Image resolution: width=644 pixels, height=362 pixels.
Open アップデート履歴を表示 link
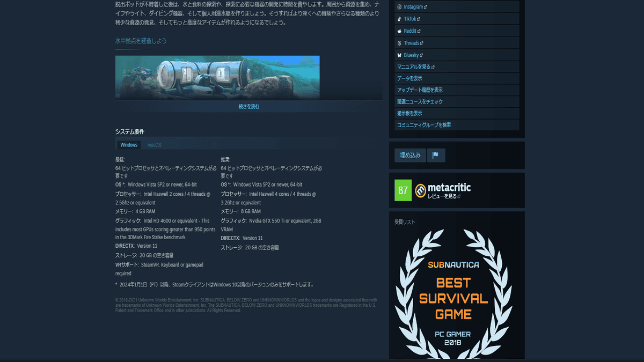457,90
